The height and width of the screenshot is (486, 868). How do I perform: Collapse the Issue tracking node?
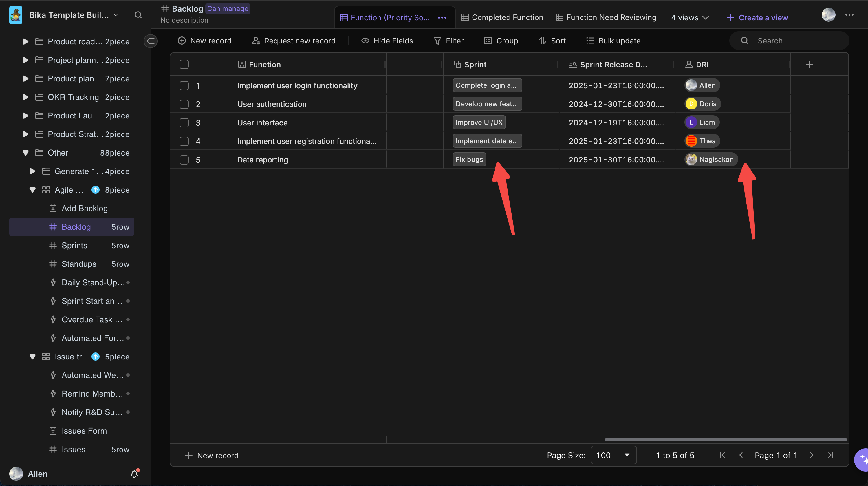[32, 357]
